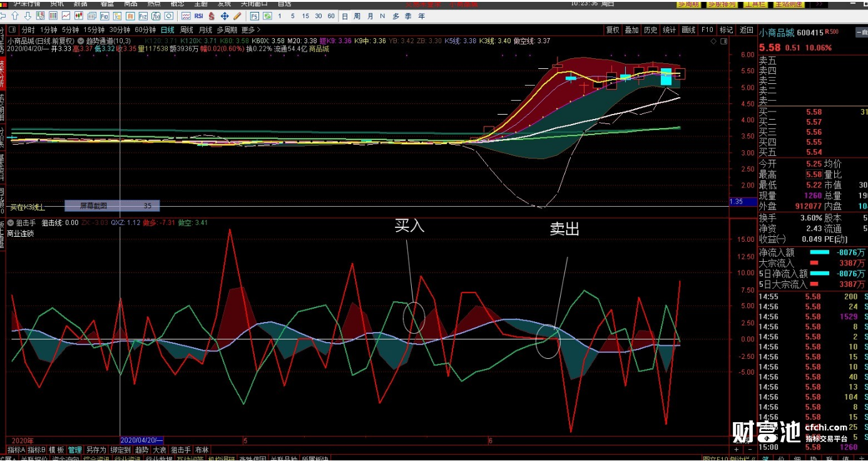Viewport: 868px width, 461px height.
Task: Toggle 1-minute period button in toolbar
Action: click(x=279, y=16)
